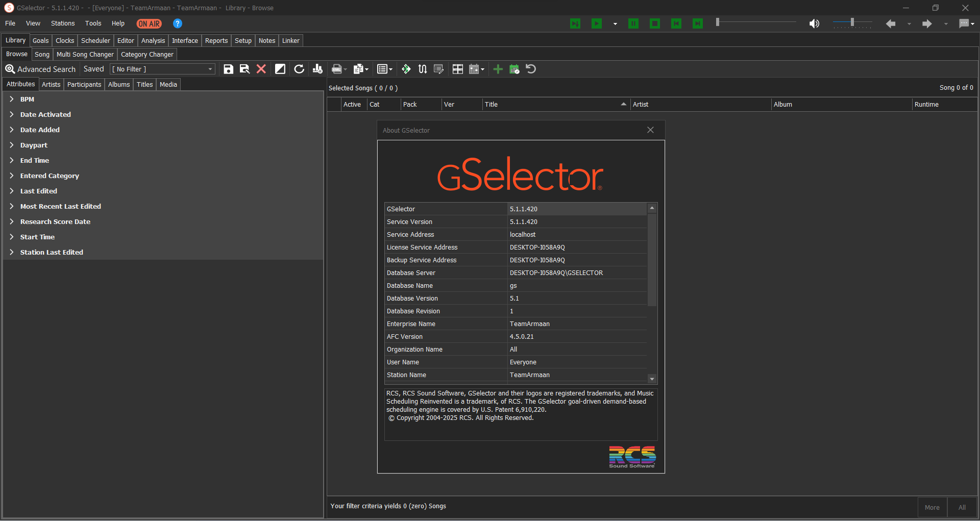This screenshot has height=521, width=980.
Task: Toggle the green pause playback button
Action: [633, 23]
